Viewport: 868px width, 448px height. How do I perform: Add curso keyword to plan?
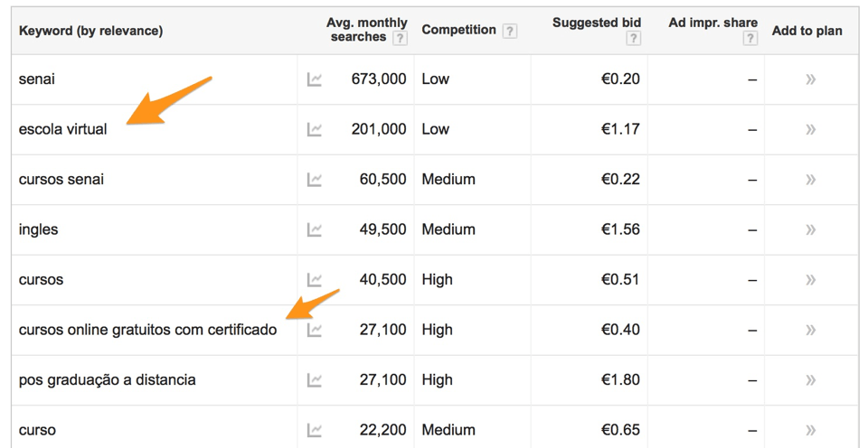(810, 430)
